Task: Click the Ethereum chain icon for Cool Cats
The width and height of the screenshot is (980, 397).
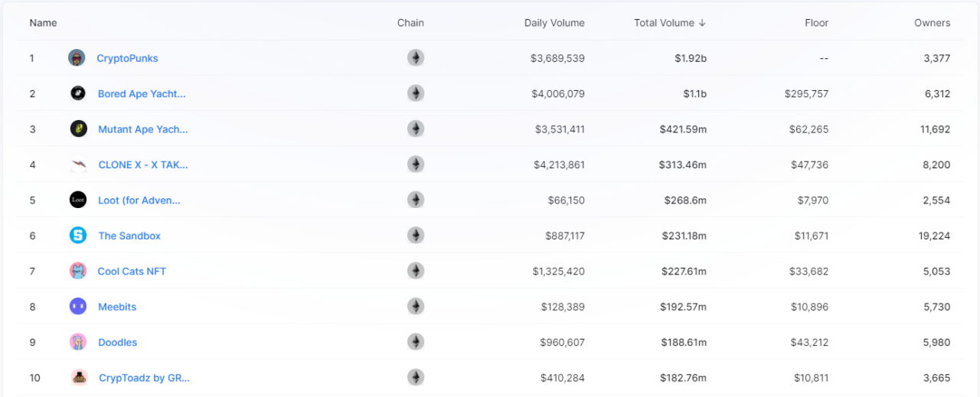Action: click(x=416, y=271)
